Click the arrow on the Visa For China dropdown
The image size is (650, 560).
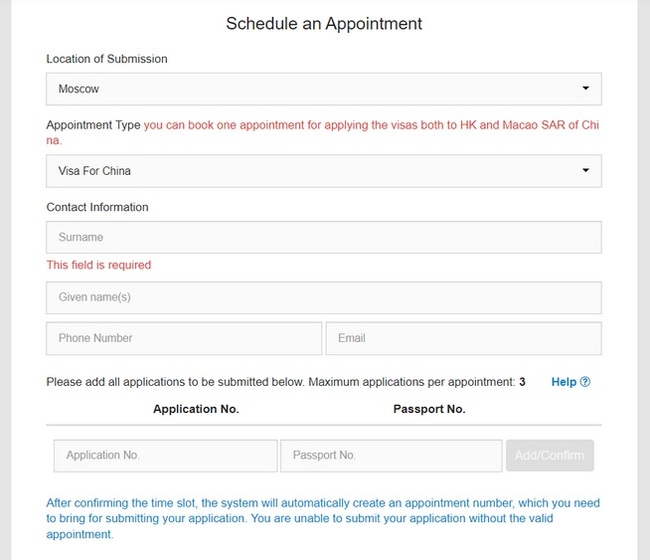point(586,171)
